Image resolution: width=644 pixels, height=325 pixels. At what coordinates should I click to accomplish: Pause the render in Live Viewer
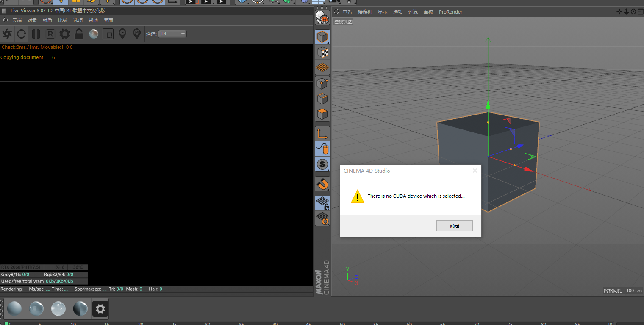click(x=36, y=34)
